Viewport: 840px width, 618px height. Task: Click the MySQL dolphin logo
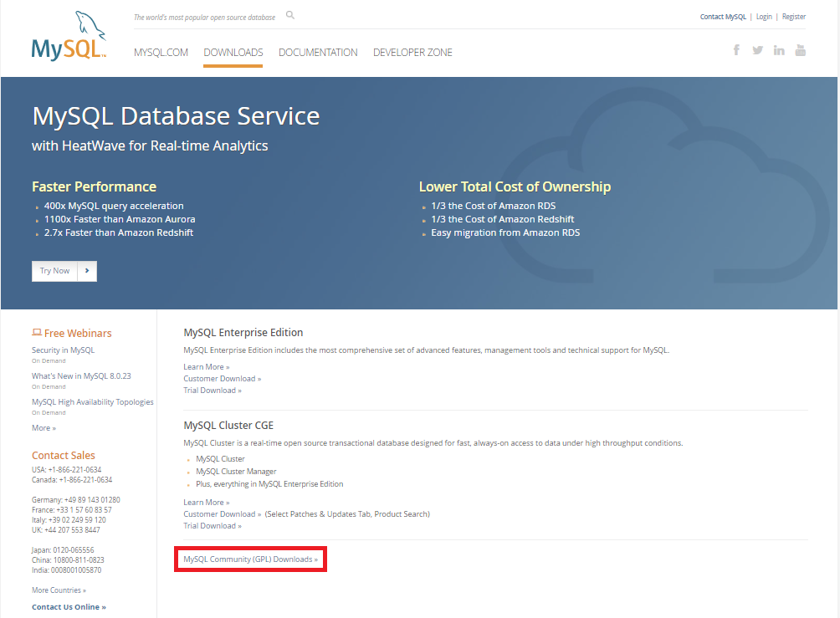click(x=69, y=35)
